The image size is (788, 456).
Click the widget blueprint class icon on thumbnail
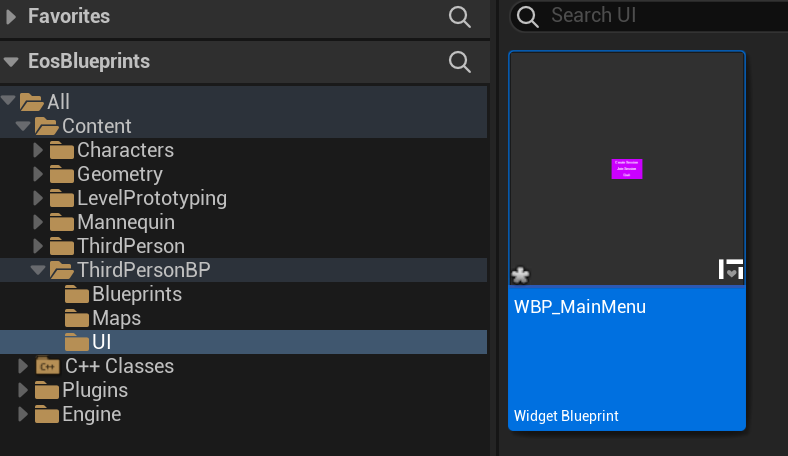(x=731, y=269)
